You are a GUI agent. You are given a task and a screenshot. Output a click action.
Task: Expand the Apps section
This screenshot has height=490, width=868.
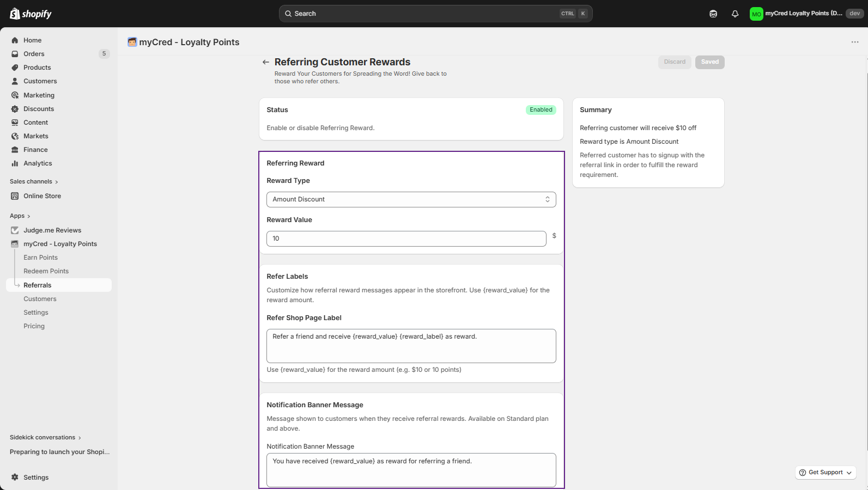pyautogui.click(x=20, y=216)
